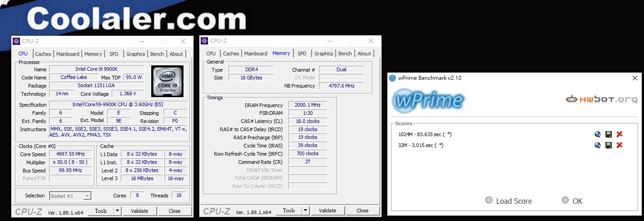This screenshot has width=644, height=221.
Task: Click the Channel # Dual value
Action: coord(342,69)
